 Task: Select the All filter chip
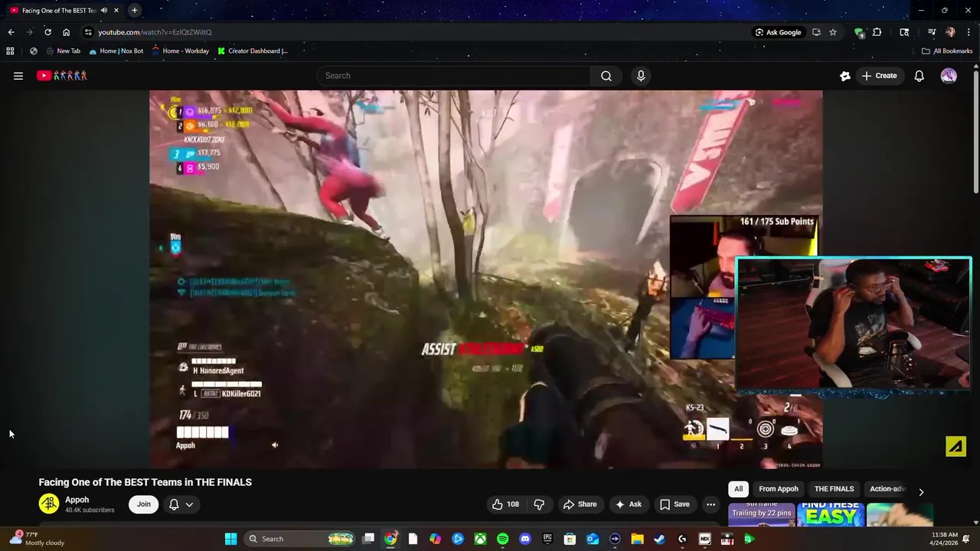738,489
